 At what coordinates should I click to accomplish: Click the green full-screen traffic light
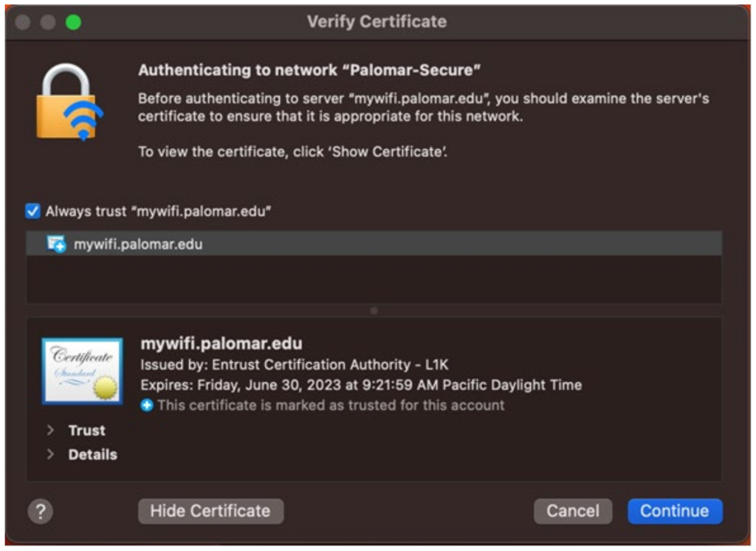[72, 23]
